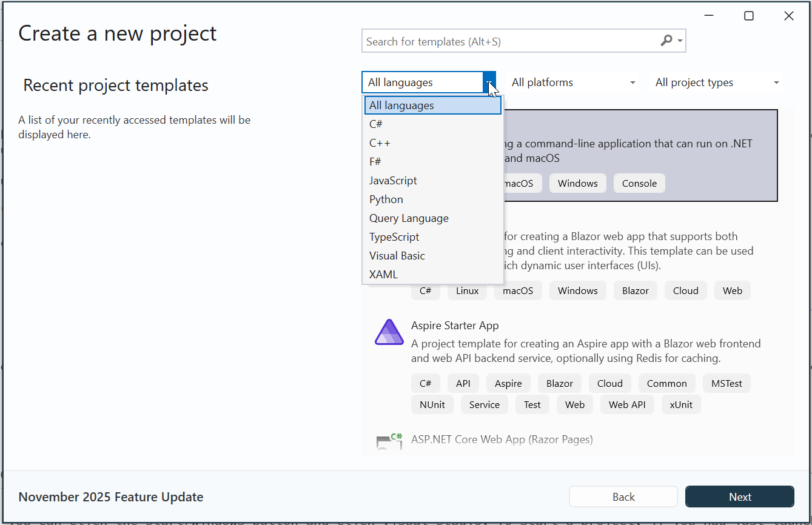Select C# from the language list

click(x=433, y=124)
